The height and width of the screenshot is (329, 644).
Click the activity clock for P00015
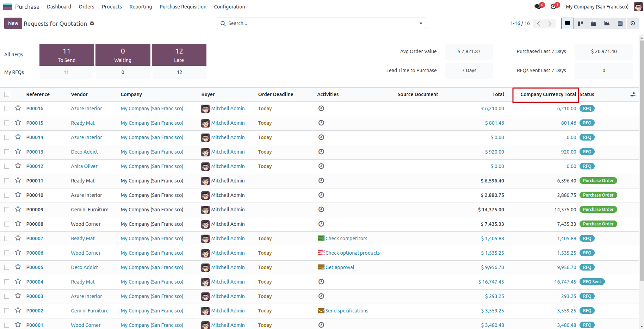(x=321, y=123)
